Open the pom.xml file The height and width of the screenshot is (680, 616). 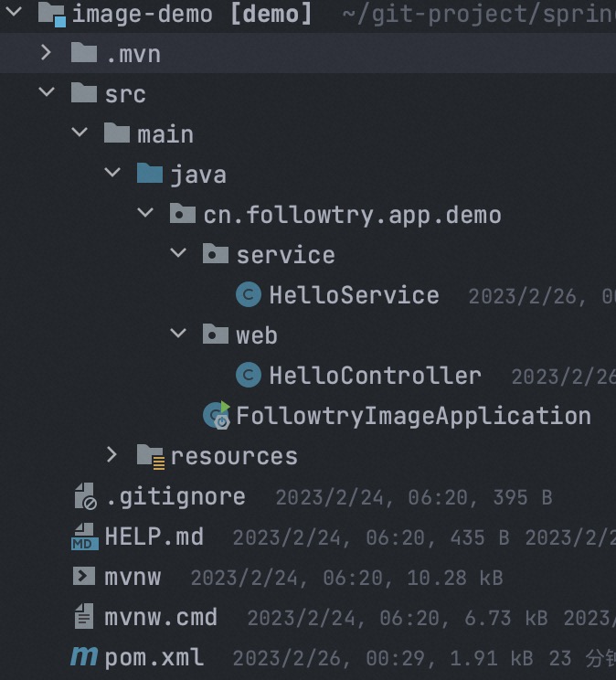click(x=154, y=657)
